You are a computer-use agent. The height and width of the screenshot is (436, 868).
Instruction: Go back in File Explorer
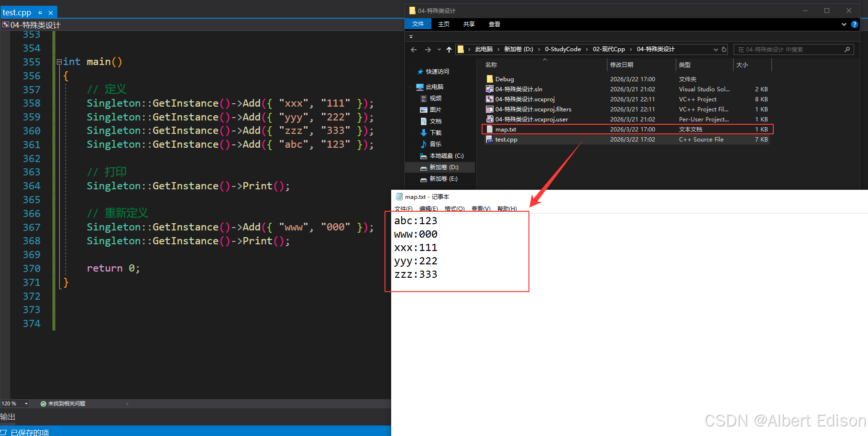click(x=414, y=49)
